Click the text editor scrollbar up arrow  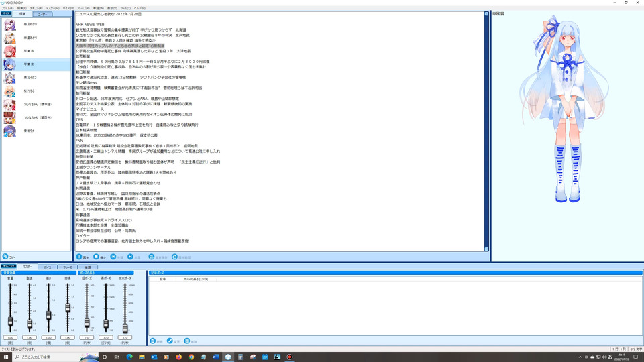pyautogui.click(x=487, y=14)
